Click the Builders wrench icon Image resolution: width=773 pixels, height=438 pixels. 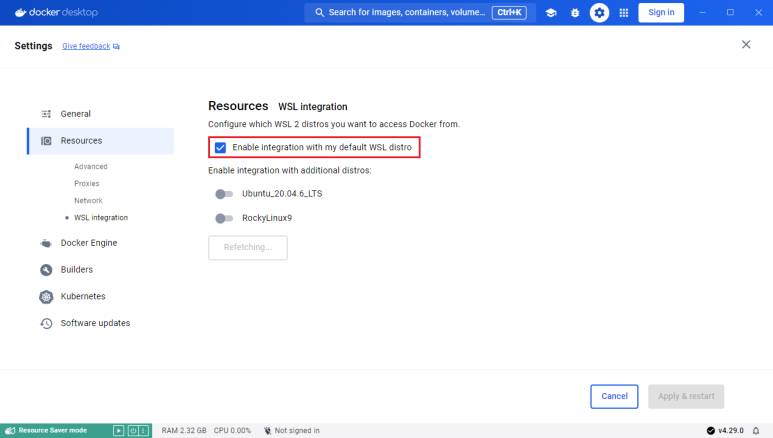(x=46, y=270)
